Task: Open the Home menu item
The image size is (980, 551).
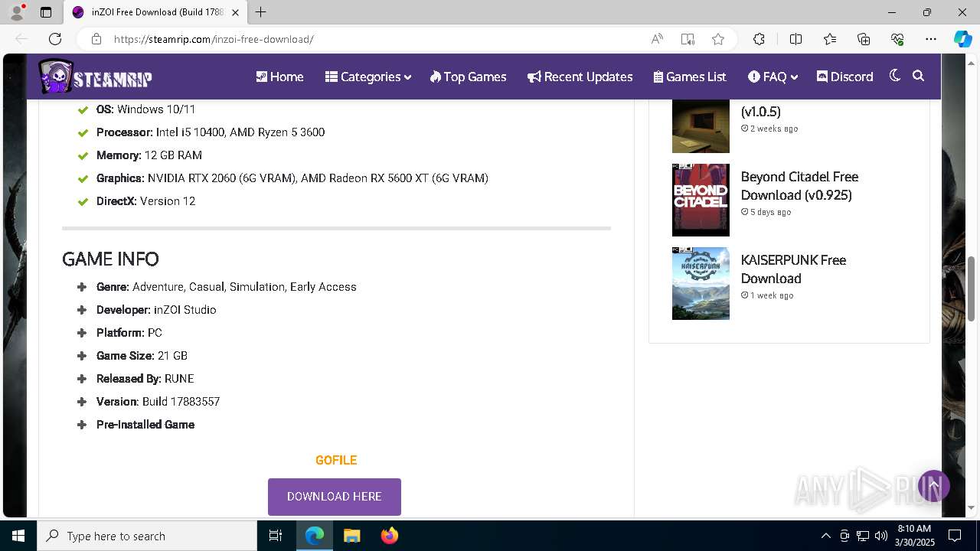Action: click(x=279, y=77)
